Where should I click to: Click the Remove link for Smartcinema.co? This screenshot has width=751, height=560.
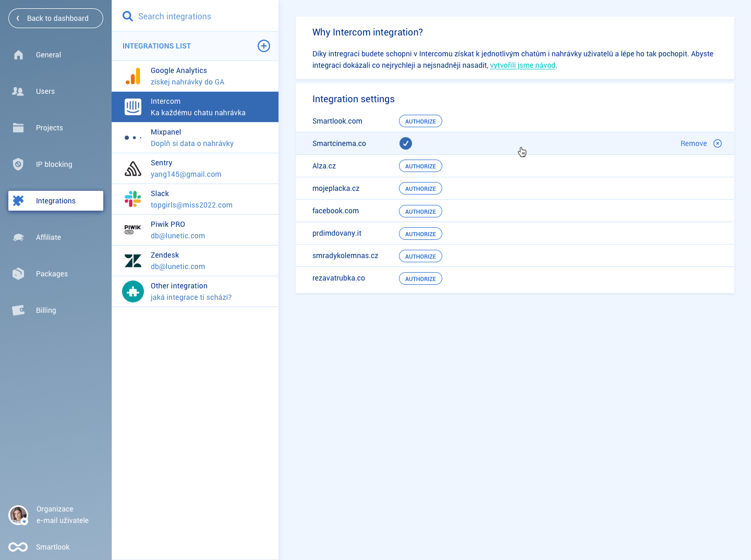point(694,143)
